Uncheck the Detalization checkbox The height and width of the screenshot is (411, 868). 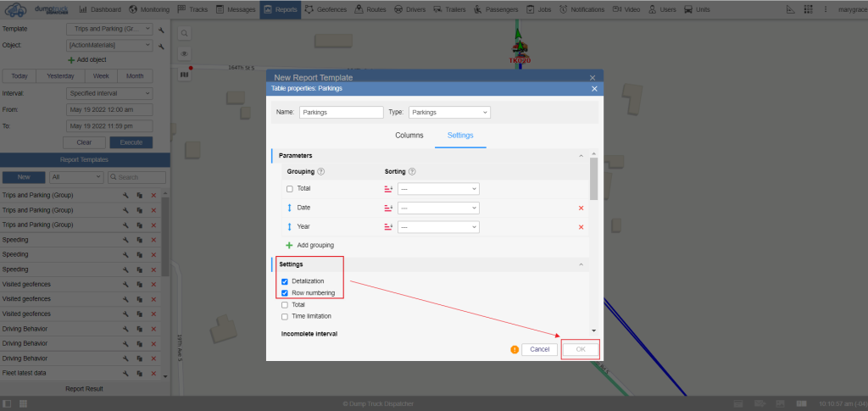(285, 281)
